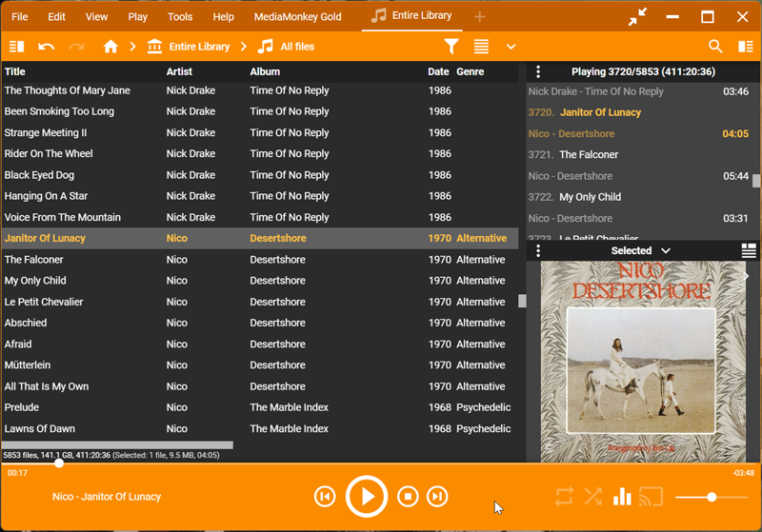This screenshot has height=532, width=762.
Task: Expand the breadcrumb chevron after Home
Action: tap(132, 47)
